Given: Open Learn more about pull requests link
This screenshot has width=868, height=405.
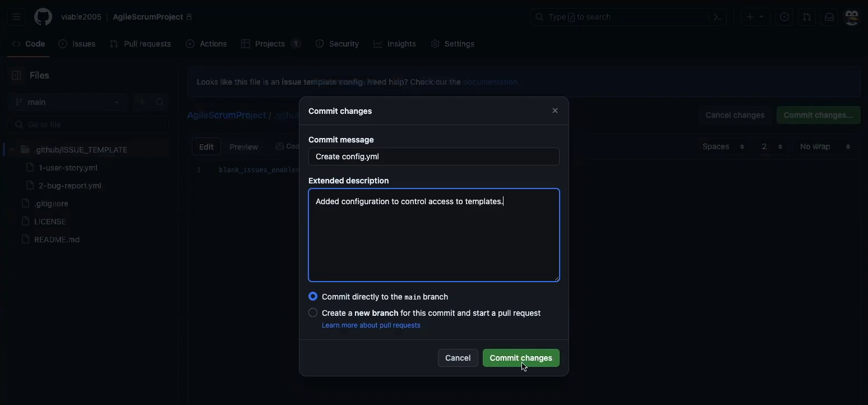Looking at the screenshot, I should 371,325.
